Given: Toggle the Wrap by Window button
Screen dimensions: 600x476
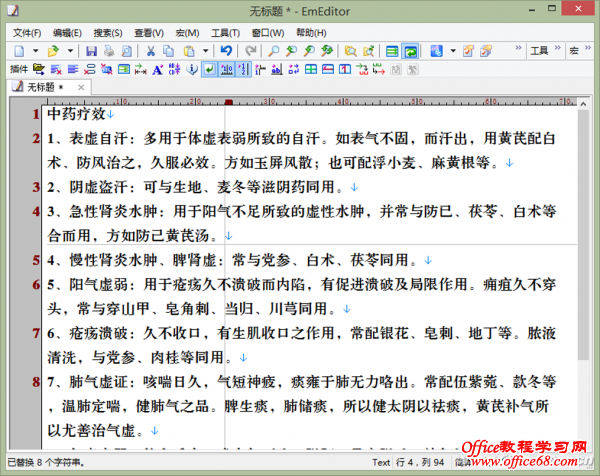Looking at the screenshot, I should tap(411, 51).
